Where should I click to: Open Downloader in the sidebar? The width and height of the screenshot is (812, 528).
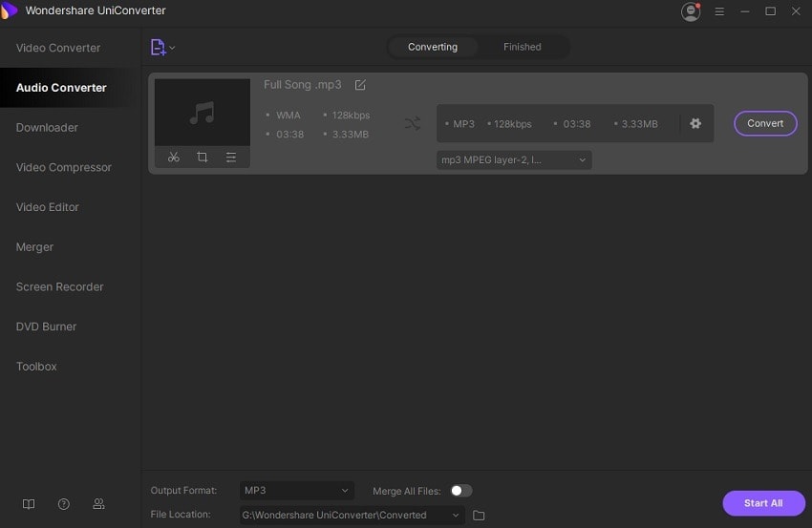click(71, 127)
